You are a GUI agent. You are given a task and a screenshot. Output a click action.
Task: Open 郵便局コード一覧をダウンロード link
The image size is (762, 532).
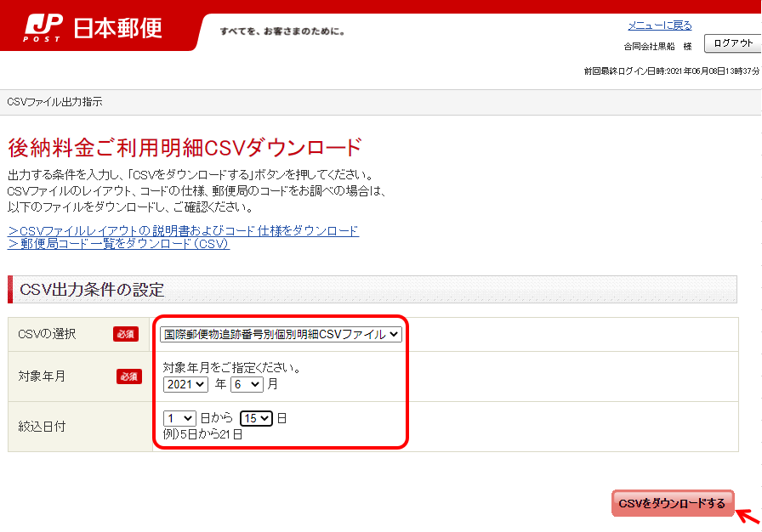point(118,244)
